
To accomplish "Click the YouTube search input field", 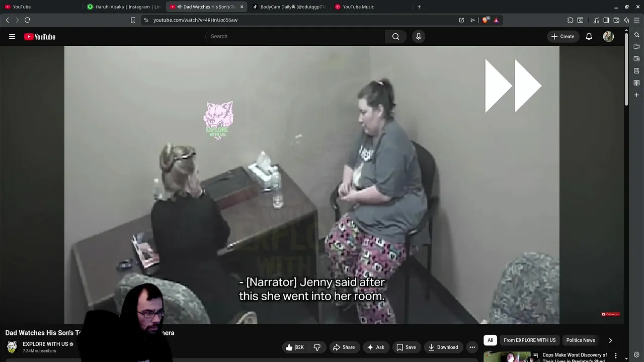I will coord(295,36).
